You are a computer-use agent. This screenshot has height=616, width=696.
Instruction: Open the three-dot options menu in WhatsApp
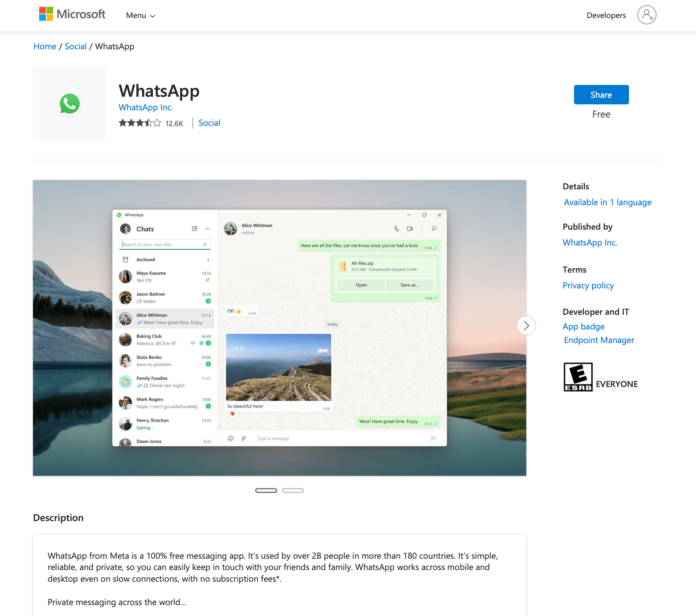[x=208, y=229]
